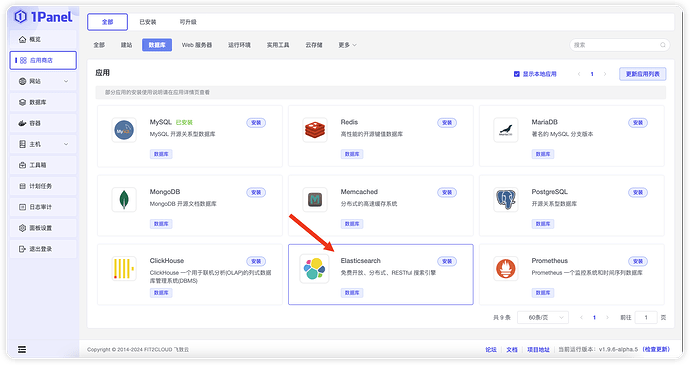Toggle 显示本地应用 checkbox
This screenshot has height=365, width=690.
click(517, 74)
